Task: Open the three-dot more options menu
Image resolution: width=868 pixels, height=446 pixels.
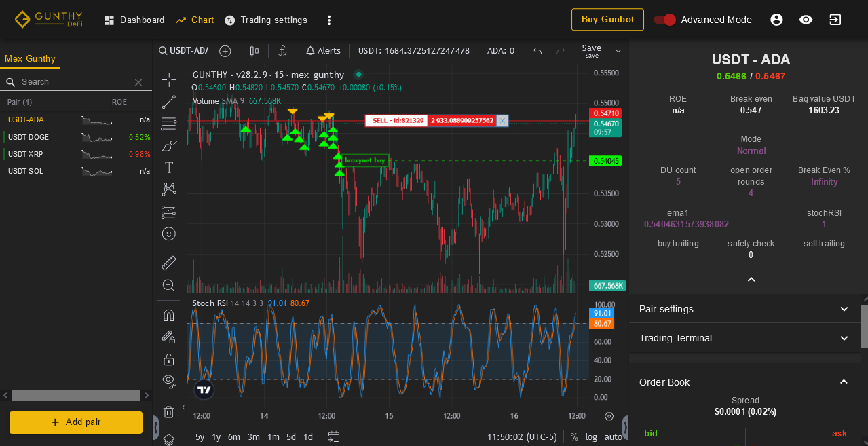Action: point(329,20)
